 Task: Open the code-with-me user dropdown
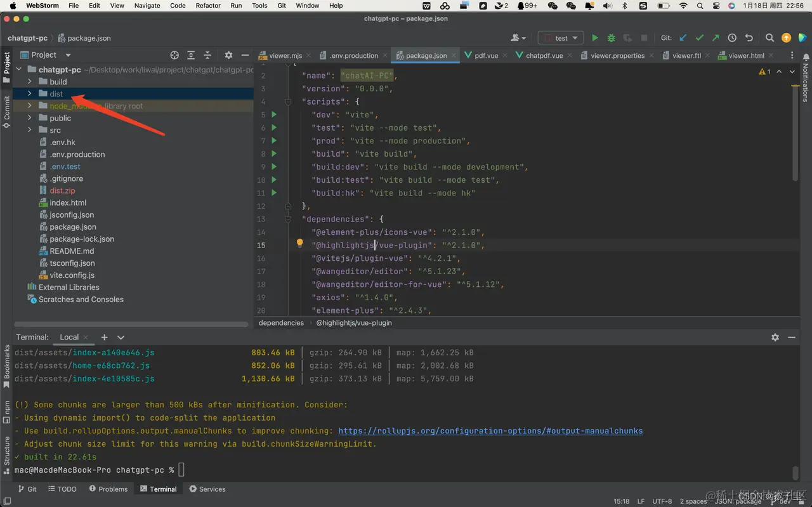518,38
